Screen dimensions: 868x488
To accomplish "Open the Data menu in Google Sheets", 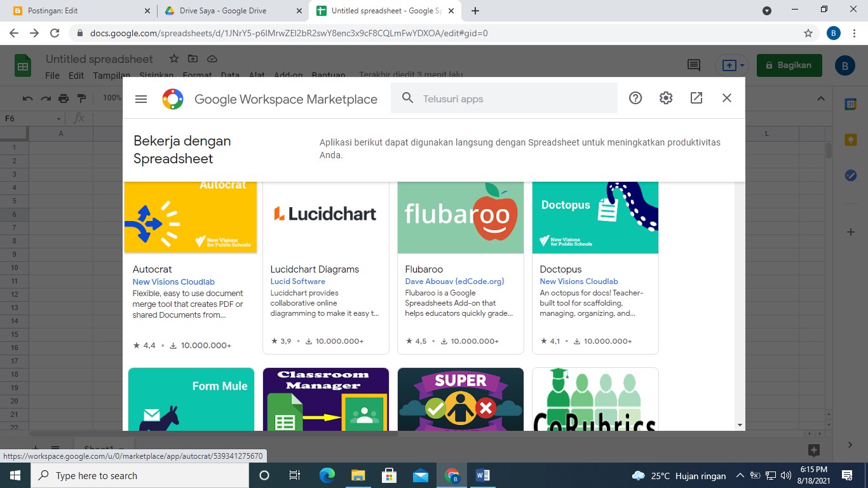I will point(230,75).
